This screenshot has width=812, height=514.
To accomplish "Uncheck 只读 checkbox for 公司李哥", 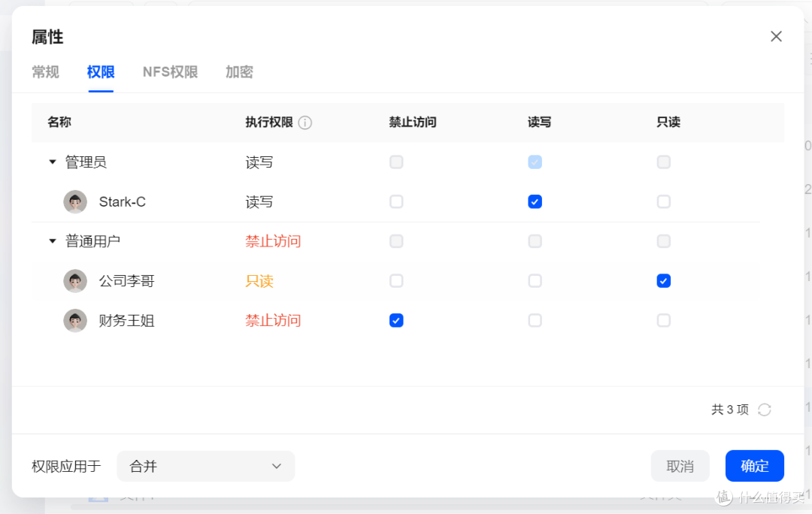I will [663, 281].
